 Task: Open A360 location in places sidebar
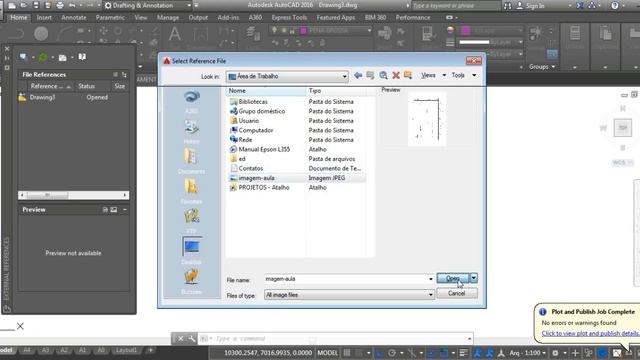coord(191,101)
